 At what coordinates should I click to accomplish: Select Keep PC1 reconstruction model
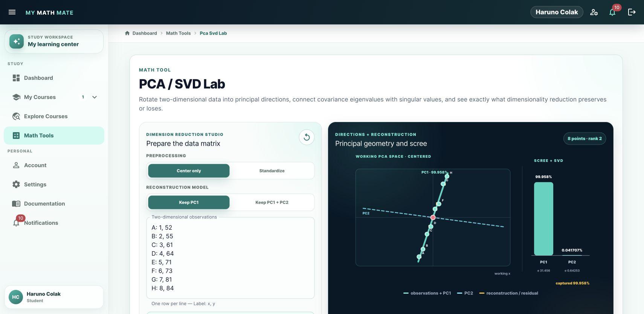coord(189,202)
